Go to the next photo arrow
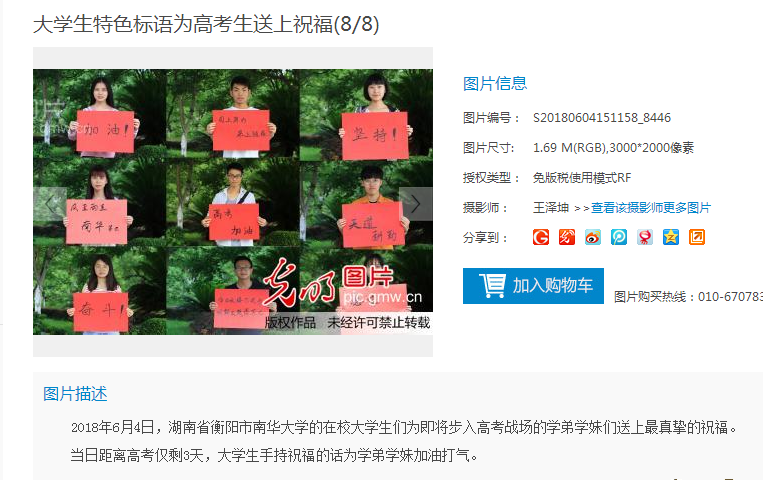This screenshot has width=763, height=480. pos(416,204)
